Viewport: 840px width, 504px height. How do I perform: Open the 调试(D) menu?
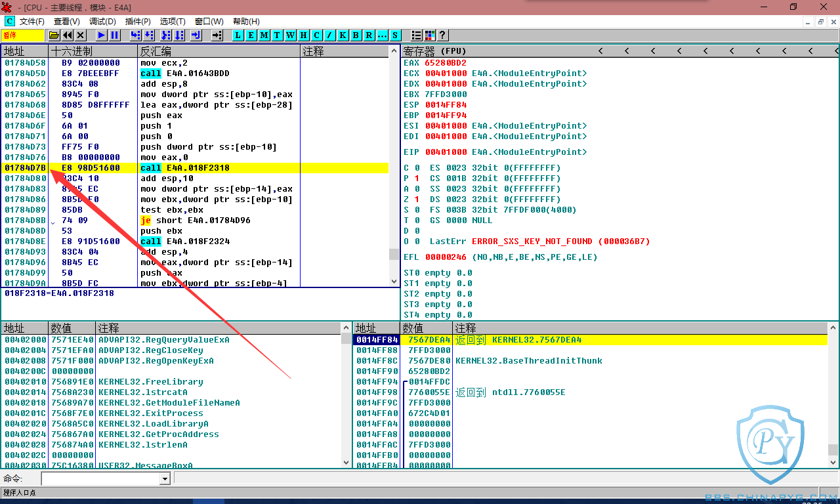(102, 22)
